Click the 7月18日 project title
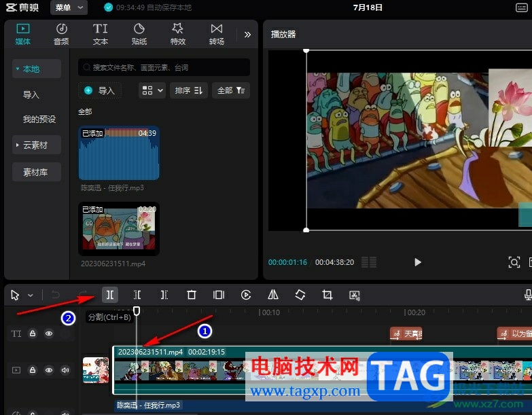This screenshot has height=415, width=532. tap(368, 7)
